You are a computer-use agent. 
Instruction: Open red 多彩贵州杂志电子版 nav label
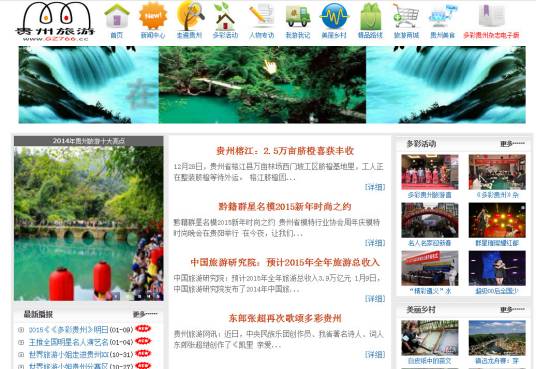tap(491, 35)
